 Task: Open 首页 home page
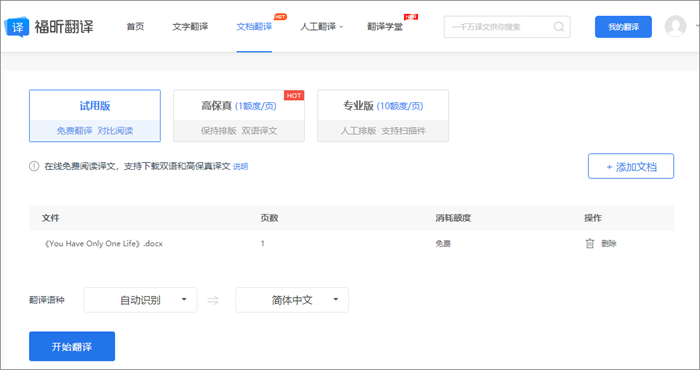[135, 27]
